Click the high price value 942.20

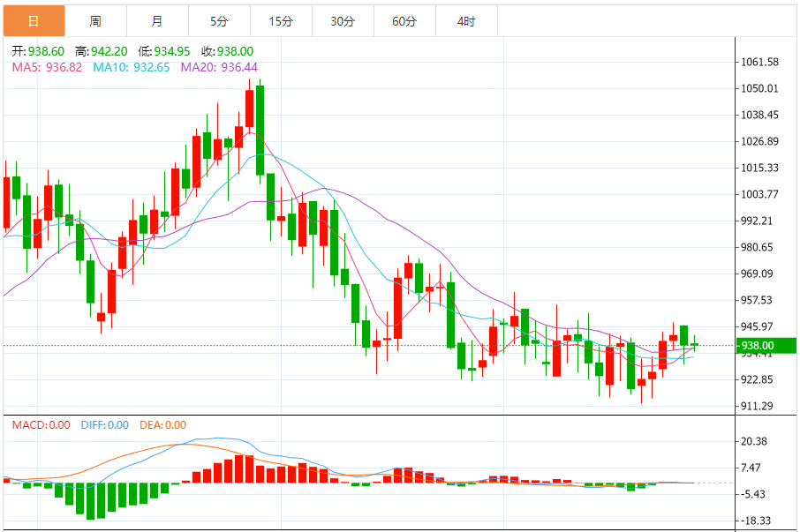109,51
